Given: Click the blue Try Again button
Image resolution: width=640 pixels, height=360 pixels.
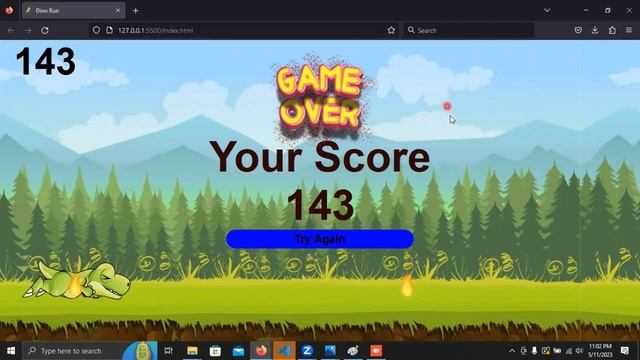Looking at the screenshot, I should tap(320, 239).
